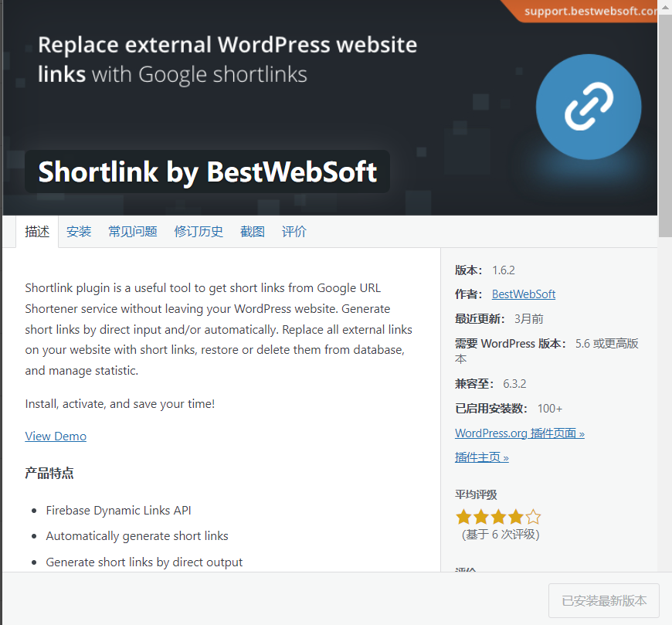The image size is (672, 625).
Task: Click the 已启用安装数 100+ text
Action: pos(509,409)
